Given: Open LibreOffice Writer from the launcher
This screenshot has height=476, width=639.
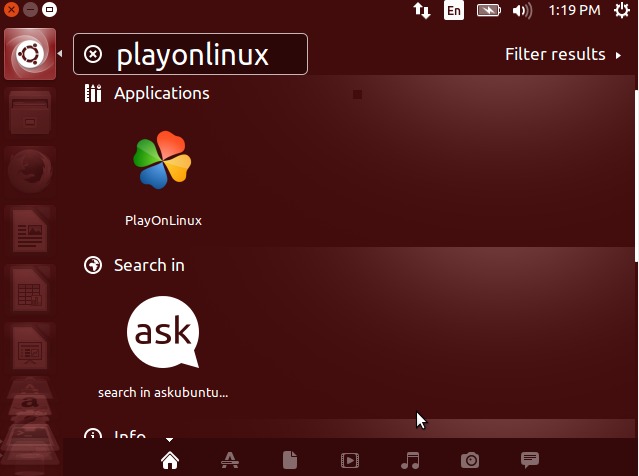Looking at the screenshot, I should point(30,229).
